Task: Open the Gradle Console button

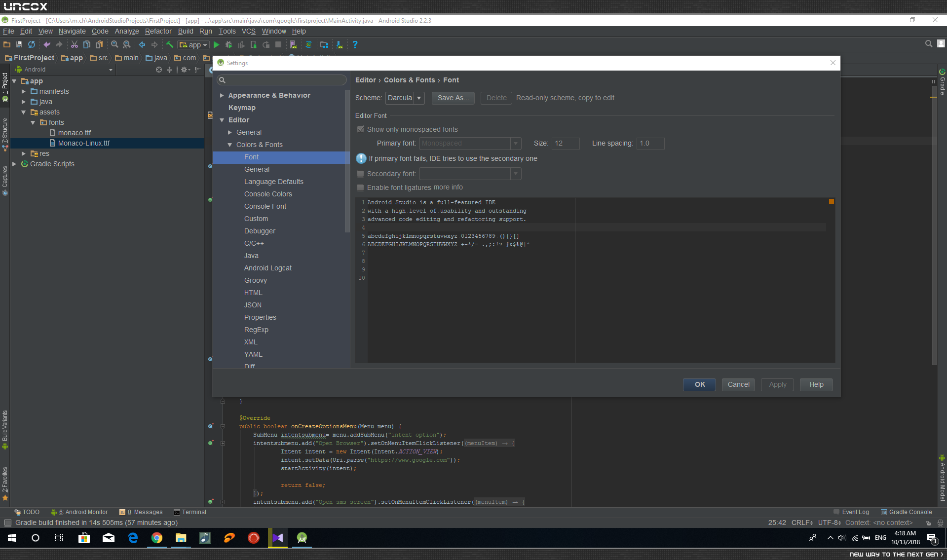Action: point(907,512)
